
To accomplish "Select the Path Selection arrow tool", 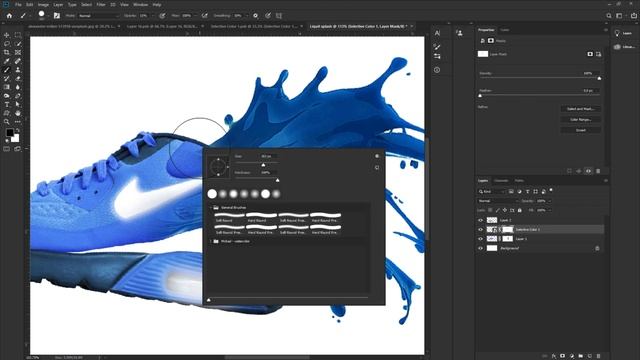I will tap(18, 104).
